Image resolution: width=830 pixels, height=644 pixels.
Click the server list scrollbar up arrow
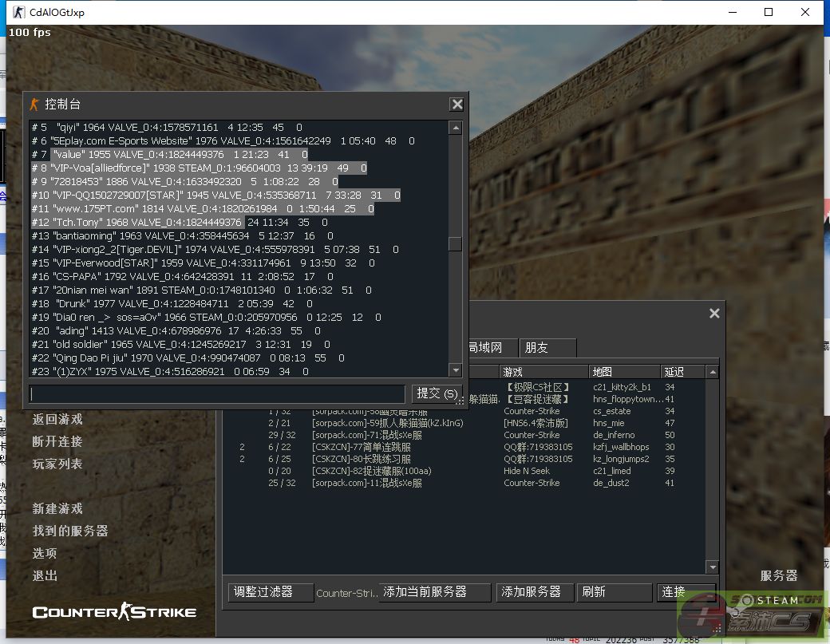(x=713, y=373)
